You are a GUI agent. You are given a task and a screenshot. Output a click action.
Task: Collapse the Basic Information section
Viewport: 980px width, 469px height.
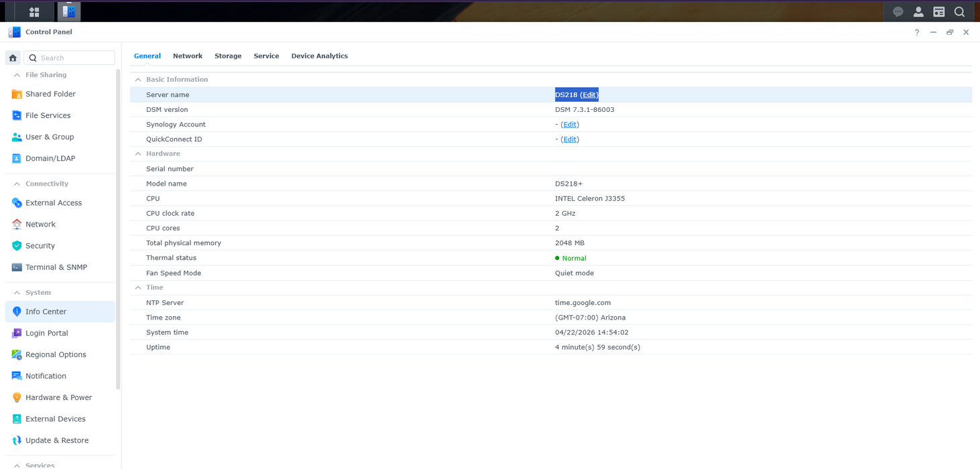coord(137,79)
